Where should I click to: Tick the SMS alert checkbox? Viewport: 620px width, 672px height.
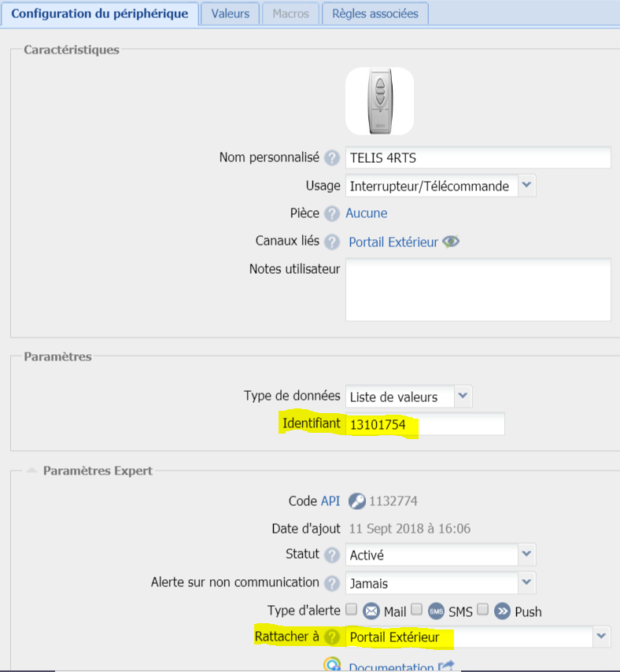[x=416, y=609]
